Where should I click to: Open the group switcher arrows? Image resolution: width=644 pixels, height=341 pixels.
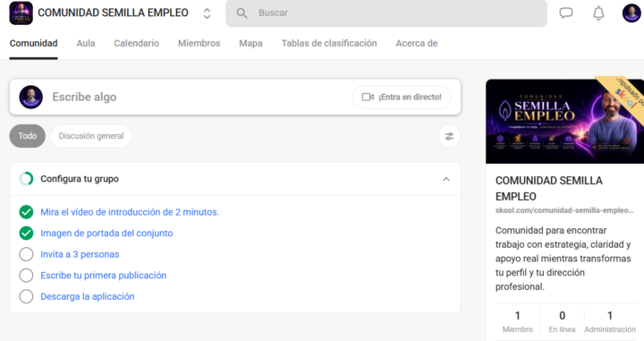(x=207, y=13)
